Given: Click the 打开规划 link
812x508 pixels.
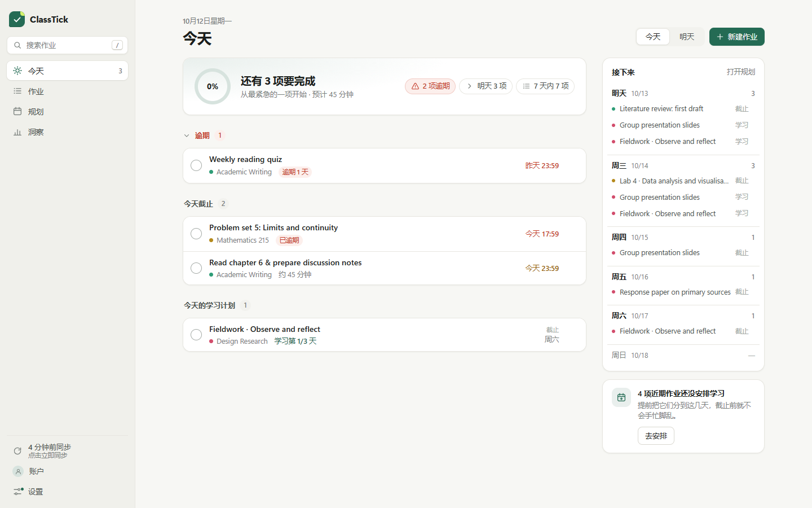Looking at the screenshot, I should 741,72.
